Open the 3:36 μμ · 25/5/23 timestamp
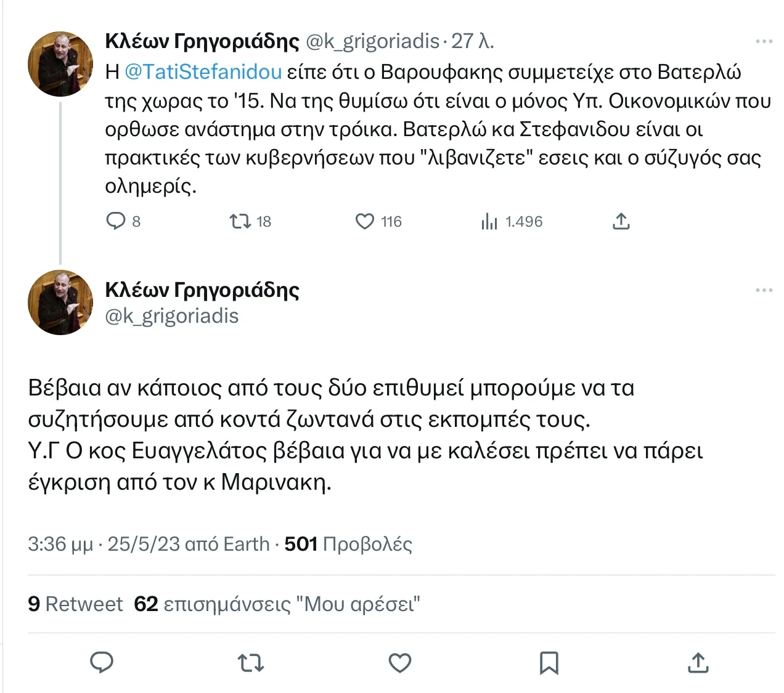Image resolution: width=784 pixels, height=693 pixels. click(x=105, y=544)
